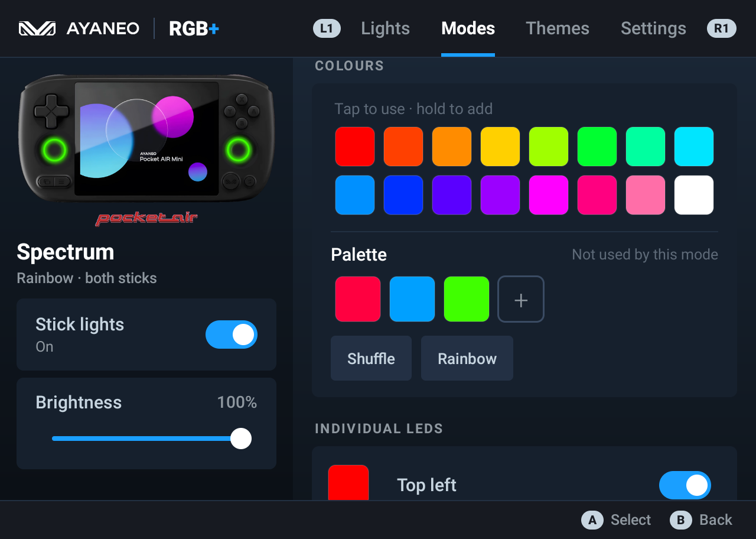Choose the cyan colour swatch
This screenshot has width=756, height=539.
(x=694, y=147)
